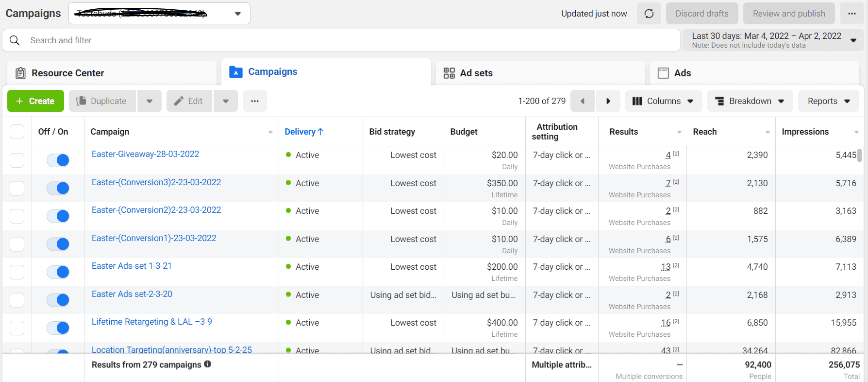This screenshot has height=382, width=868.
Task: Open the Easter Ads-set 1-3-21 campaign link
Action: [x=132, y=266]
